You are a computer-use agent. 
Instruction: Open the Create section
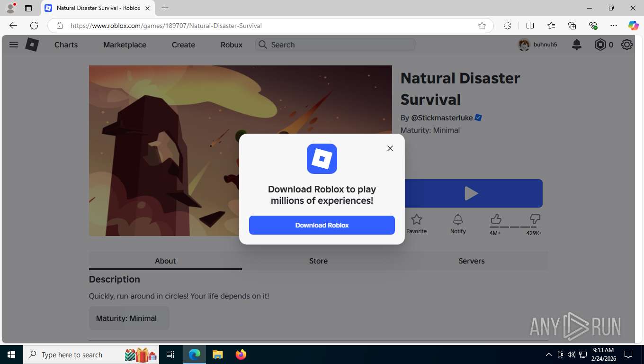(x=183, y=45)
